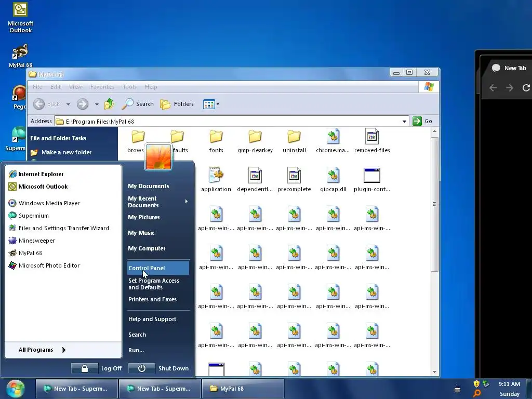The height and width of the screenshot is (399, 532).
Task: Open the Edit menu in Explorer
Action: (x=55, y=87)
